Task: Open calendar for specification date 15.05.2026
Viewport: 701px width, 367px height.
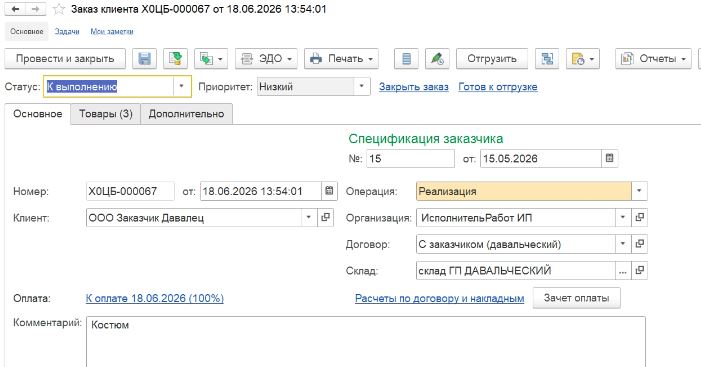Action: click(x=609, y=158)
